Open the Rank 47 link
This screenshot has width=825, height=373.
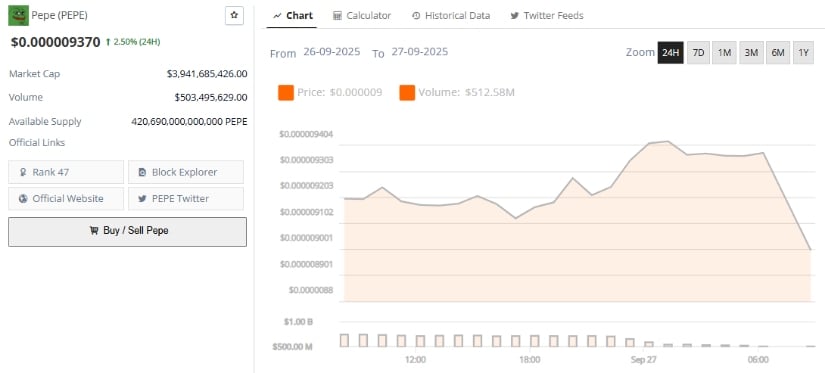point(66,172)
